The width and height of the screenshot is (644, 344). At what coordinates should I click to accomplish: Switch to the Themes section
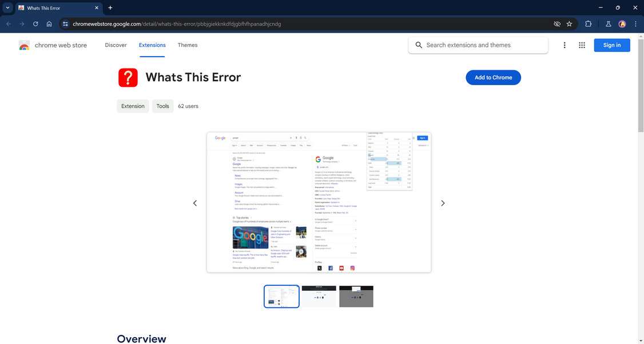click(186, 45)
